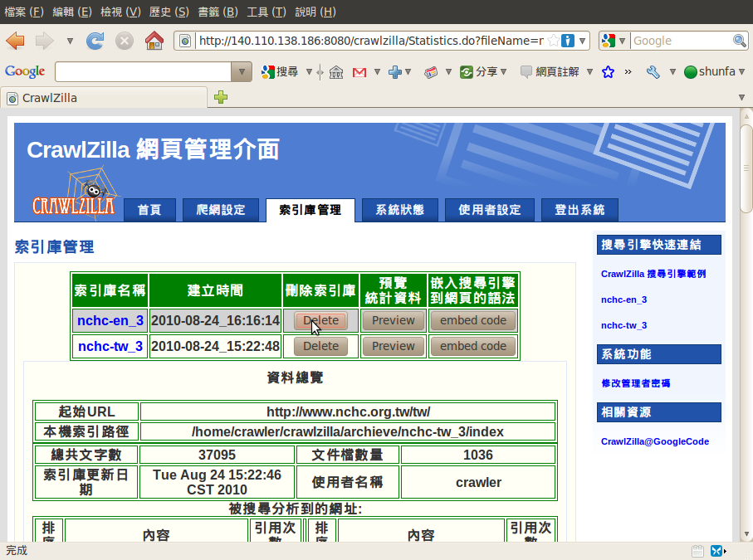The image size is (753, 560).
Task: Open the browser Home page icon
Action: (x=154, y=41)
